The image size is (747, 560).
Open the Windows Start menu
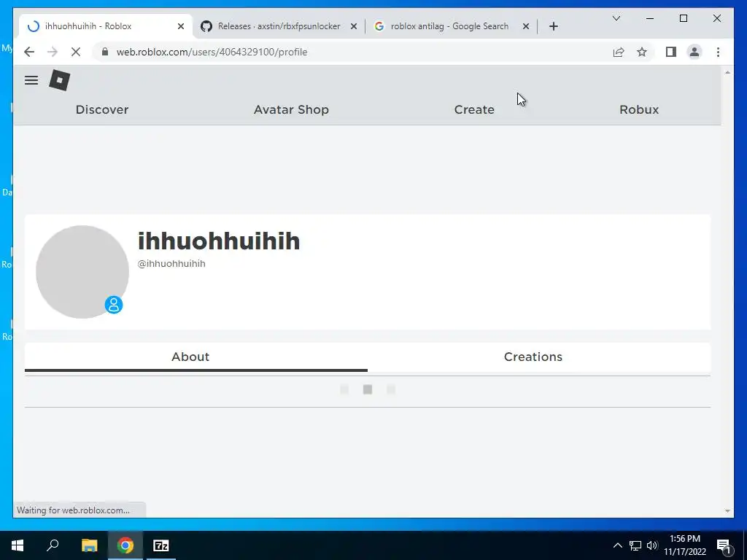(x=18, y=545)
